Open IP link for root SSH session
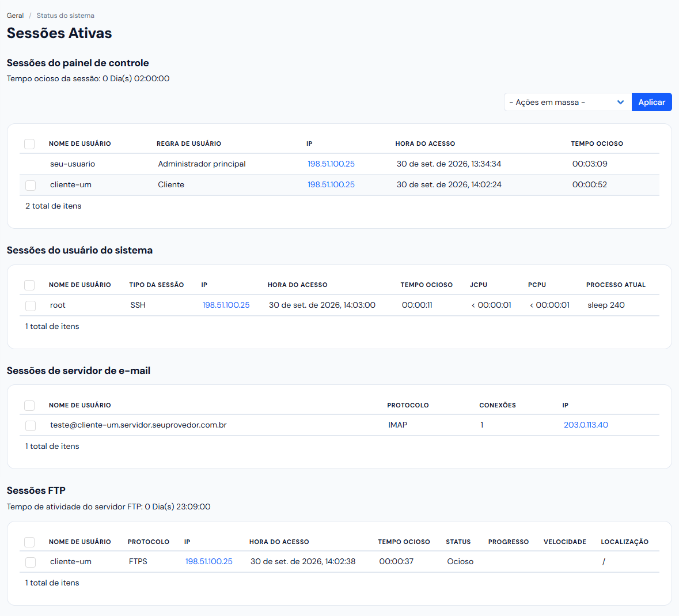 (x=226, y=305)
